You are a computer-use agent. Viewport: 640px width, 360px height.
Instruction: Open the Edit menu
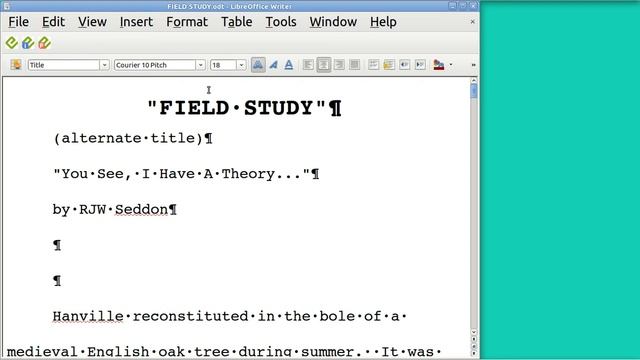[53, 22]
